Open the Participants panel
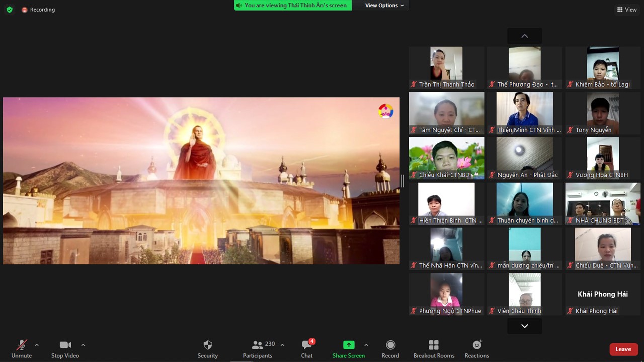 point(258,348)
